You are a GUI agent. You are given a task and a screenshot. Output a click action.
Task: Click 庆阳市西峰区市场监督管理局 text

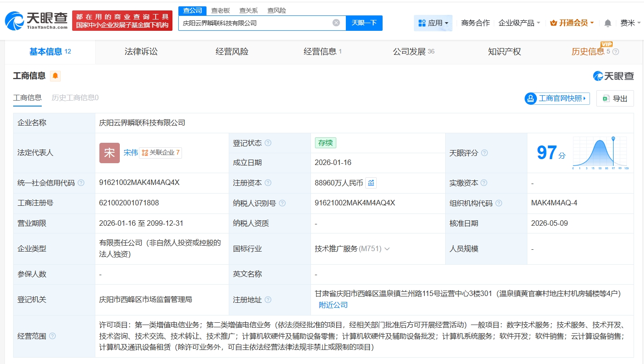[x=146, y=300]
